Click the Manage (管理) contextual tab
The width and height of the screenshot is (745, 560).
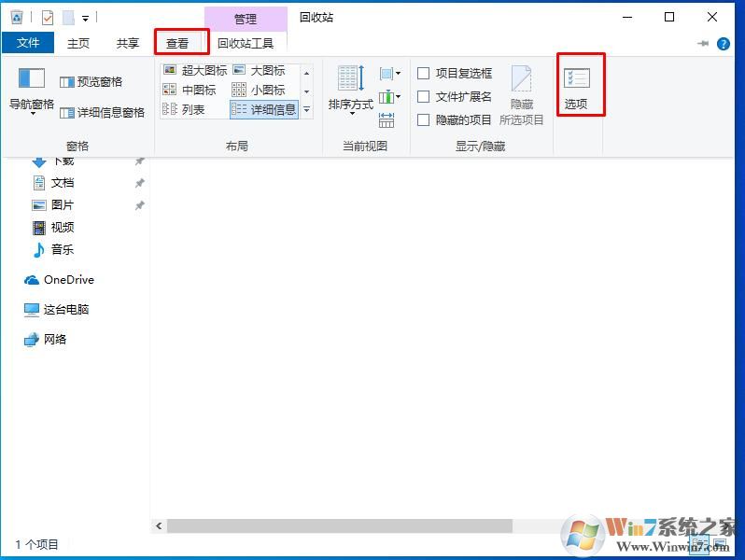point(246,19)
